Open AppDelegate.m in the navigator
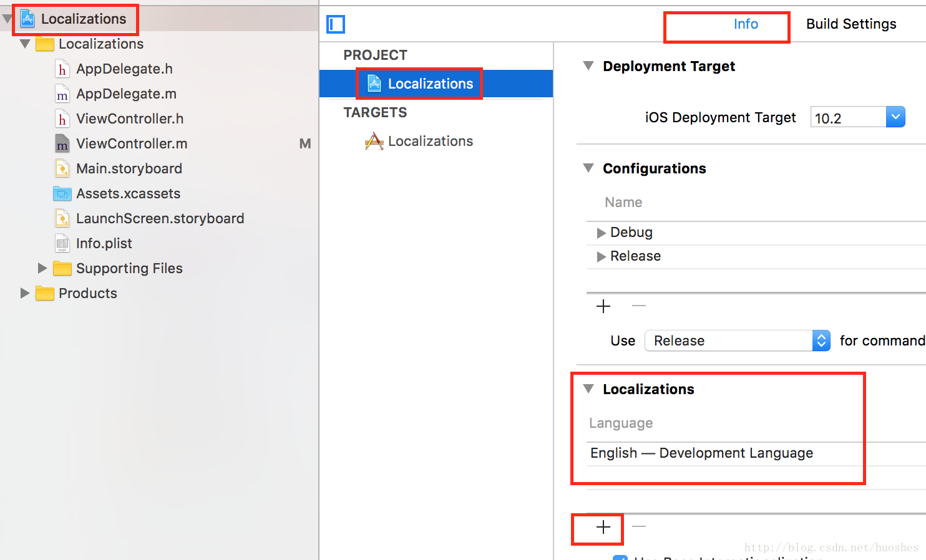 126,94
